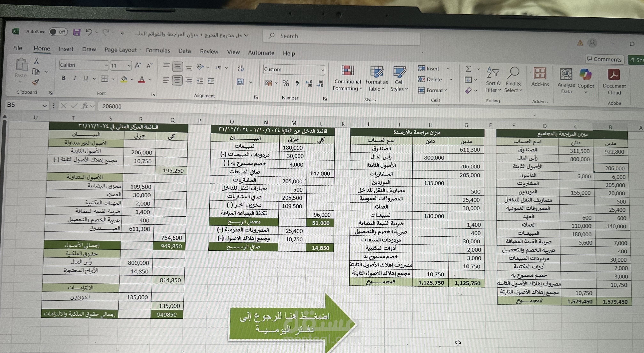Viewport: 644px width, 353px height.
Task: Decrease font size with smaller A icon
Action: [x=149, y=66]
